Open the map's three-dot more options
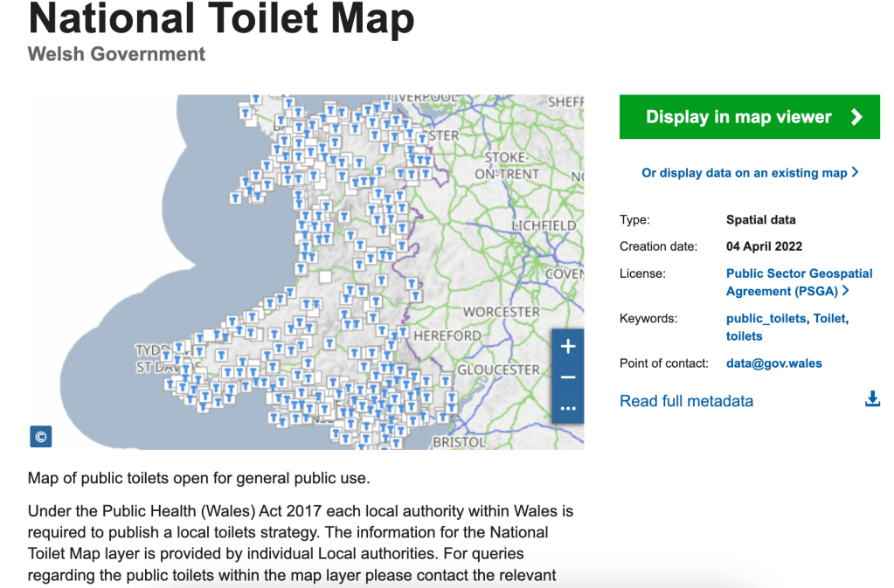Screen dimensions: 894x588 click(568, 408)
